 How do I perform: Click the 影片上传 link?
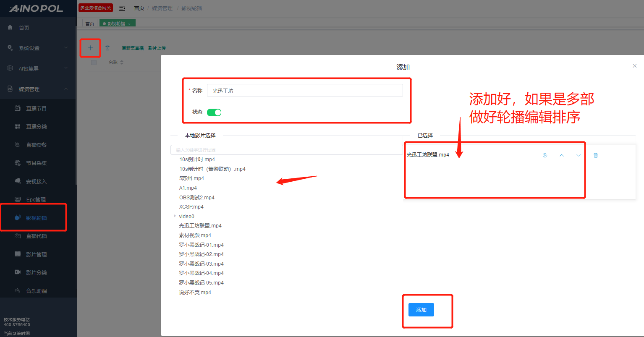tap(157, 48)
